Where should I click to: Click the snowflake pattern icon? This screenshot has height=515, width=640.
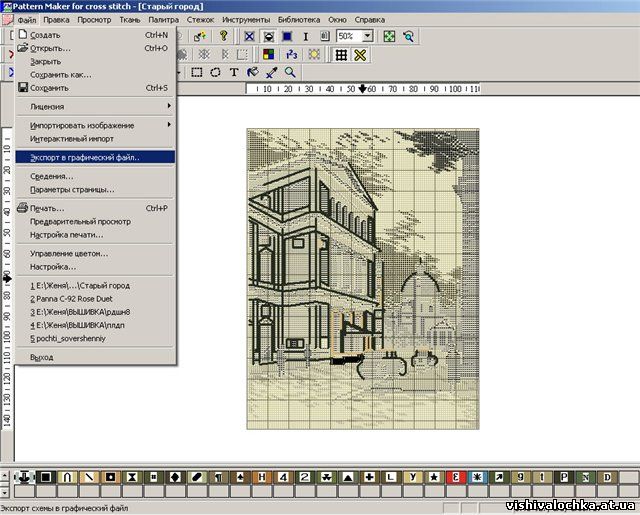coord(204,55)
